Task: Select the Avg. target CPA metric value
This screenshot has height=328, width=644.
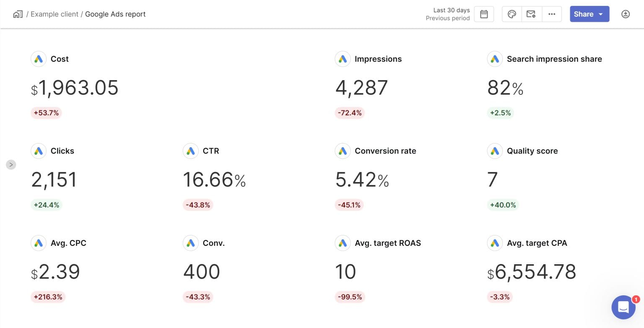Action: (x=532, y=271)
